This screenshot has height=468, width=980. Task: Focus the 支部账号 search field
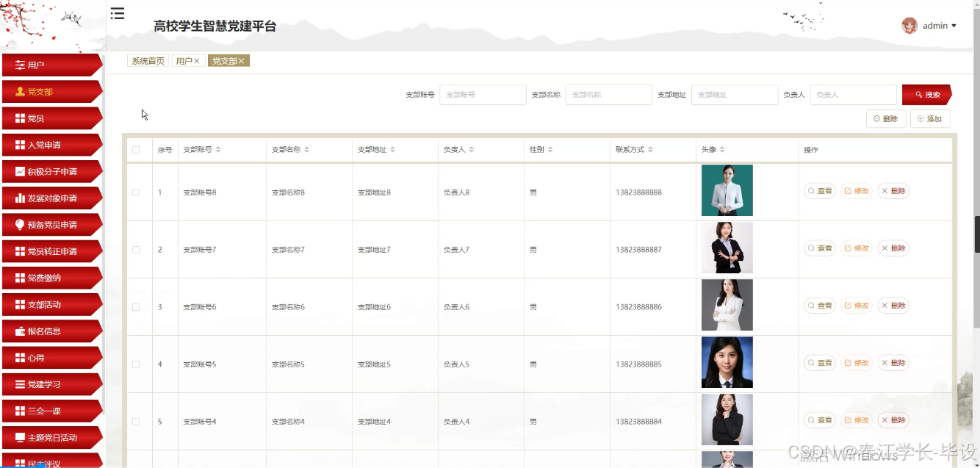click(x=483, y=95)
